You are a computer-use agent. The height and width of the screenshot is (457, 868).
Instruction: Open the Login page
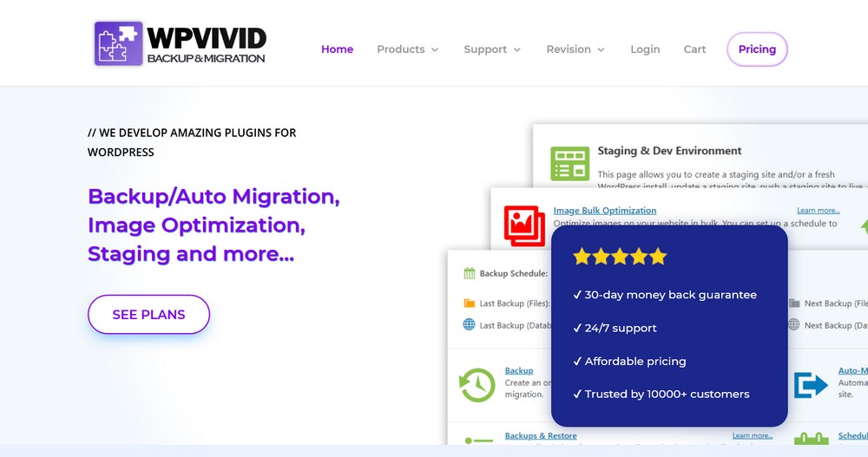click(645, 49)
